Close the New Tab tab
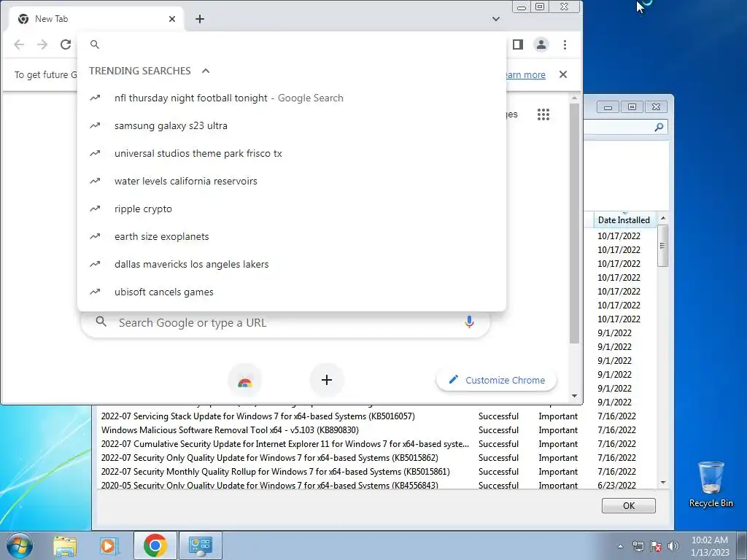Viewport: 747px width, 560px height. click(172, 19)
